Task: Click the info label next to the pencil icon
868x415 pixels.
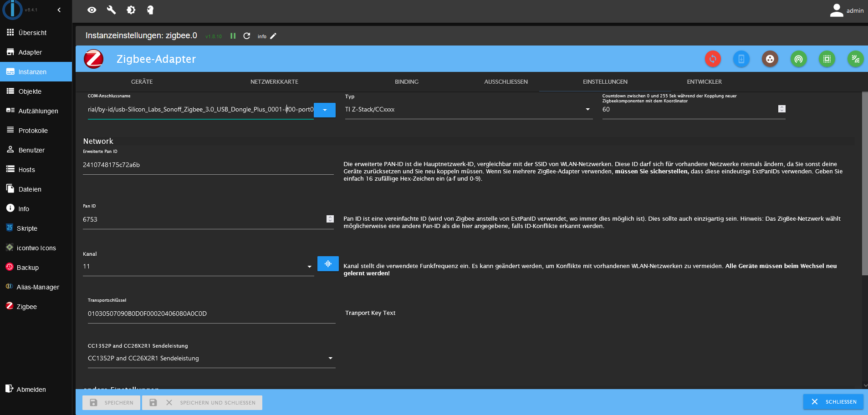Action: pos(262,36)
